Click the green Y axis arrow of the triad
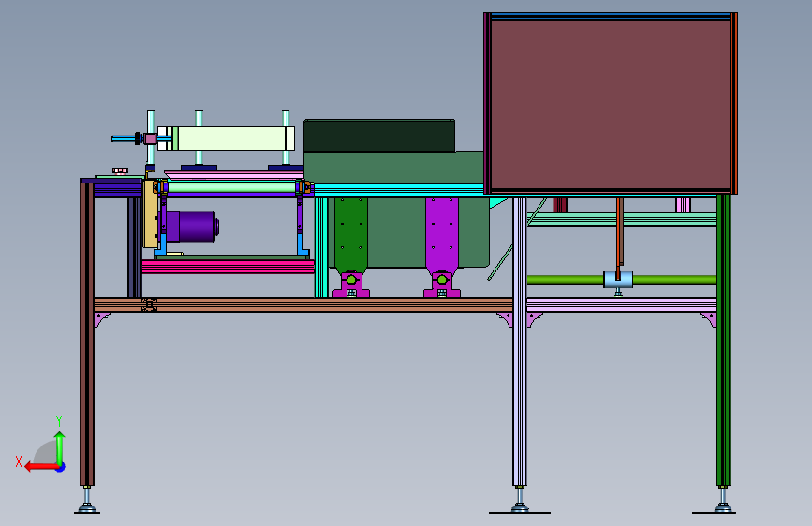812x526 pixels. coord(60,449)
